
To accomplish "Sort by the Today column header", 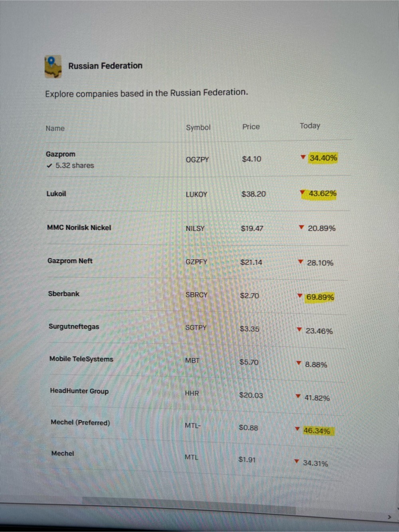I will (310, 126).
